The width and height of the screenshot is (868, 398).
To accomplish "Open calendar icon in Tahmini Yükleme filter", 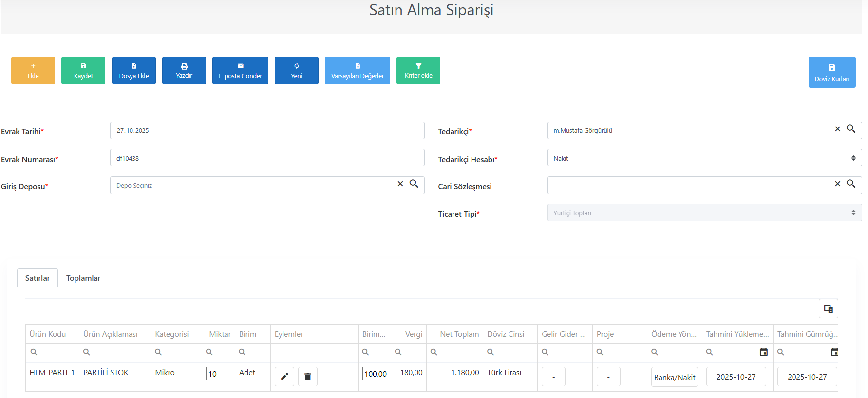I will pos(764,352).
